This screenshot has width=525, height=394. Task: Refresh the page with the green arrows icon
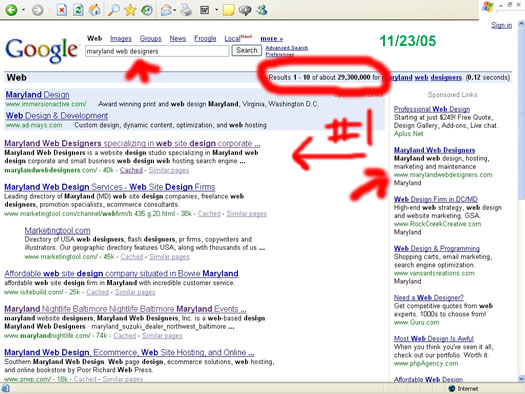(78, 10)
